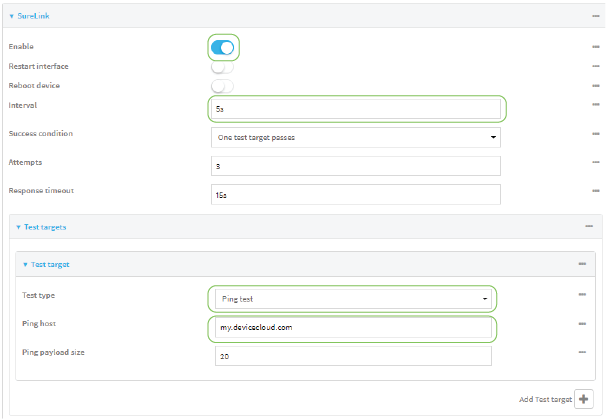Click the dash icon in the Enable row
The width and height of the screenshot is (606, 419).
click(595, 47)
